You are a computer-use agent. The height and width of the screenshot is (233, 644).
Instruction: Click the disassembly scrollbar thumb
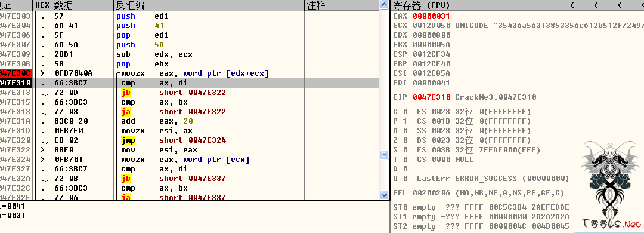pyautogui.click(x=385, y=155)
